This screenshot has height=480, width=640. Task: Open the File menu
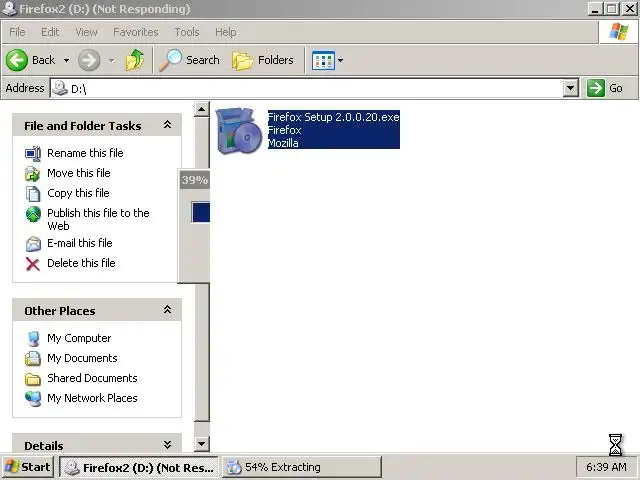pos(17,32)
